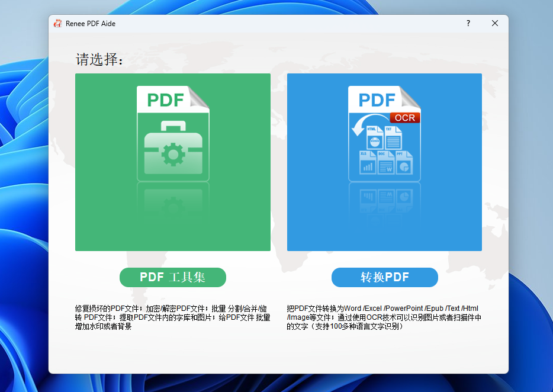This screenshot has height=392, width=553.
Task: Click the Renee PDF Aide window title text
Action: pyautogui.click(x=91, y=24)
